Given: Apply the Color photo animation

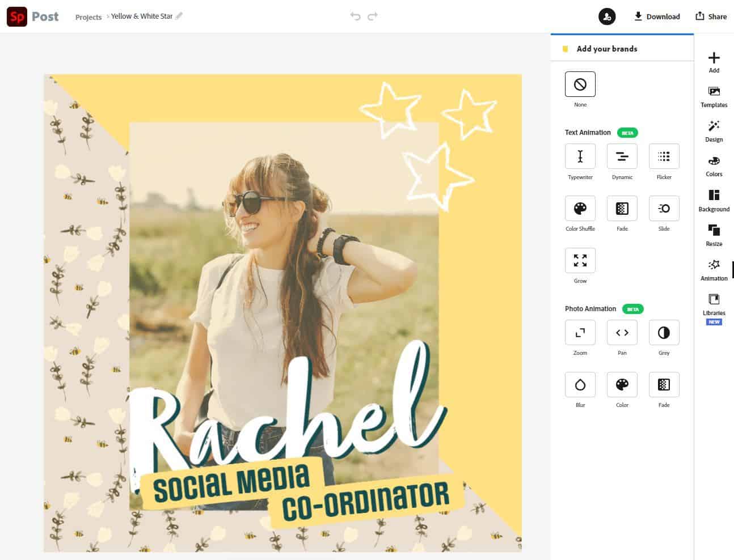Looking at the screenshot, I should coord(622,385).
